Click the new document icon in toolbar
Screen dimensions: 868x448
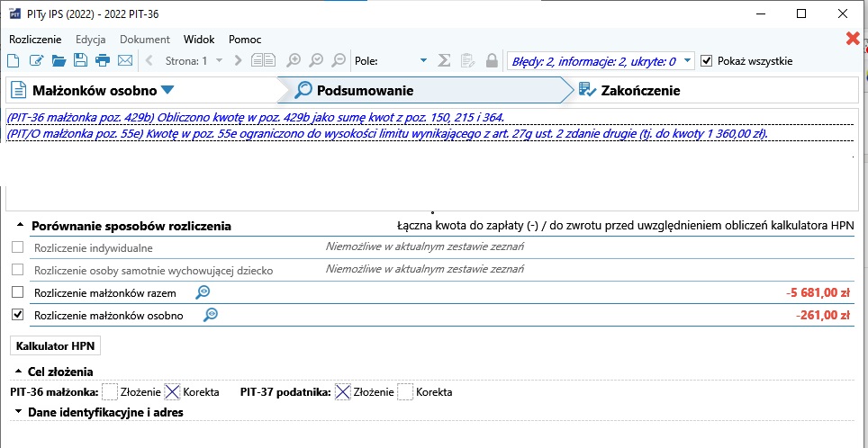[x=14, y=61]
